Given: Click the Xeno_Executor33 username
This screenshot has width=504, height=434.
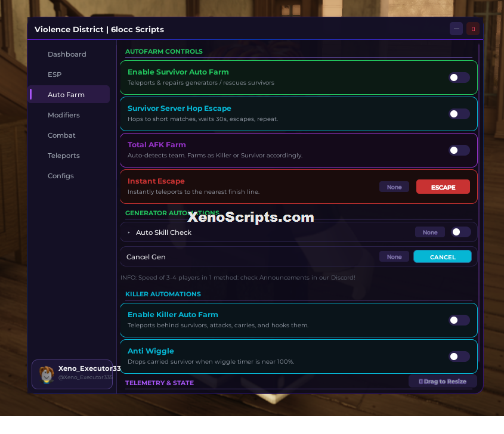Looking at the screenshot, I should [89, 368].
